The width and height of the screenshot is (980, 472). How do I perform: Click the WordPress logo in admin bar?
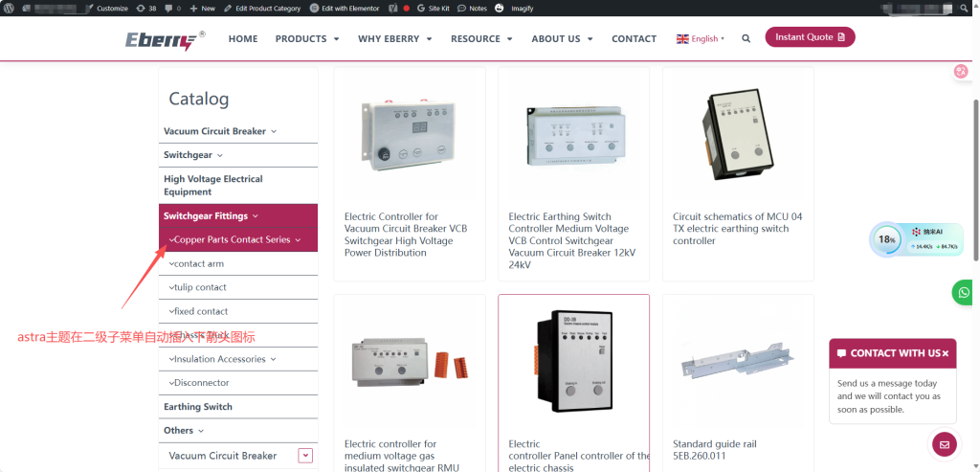click(x=9, y=8)
